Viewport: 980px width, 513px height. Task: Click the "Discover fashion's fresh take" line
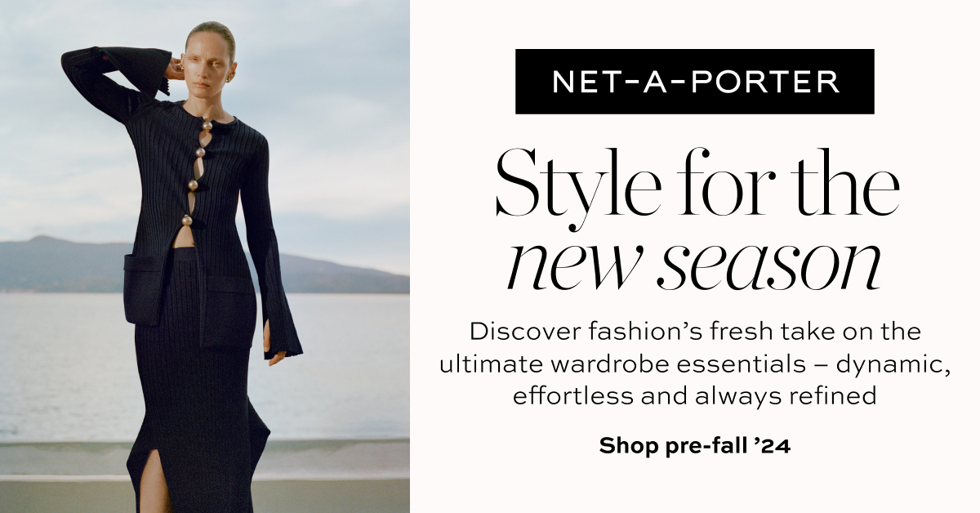coord(695,332)
